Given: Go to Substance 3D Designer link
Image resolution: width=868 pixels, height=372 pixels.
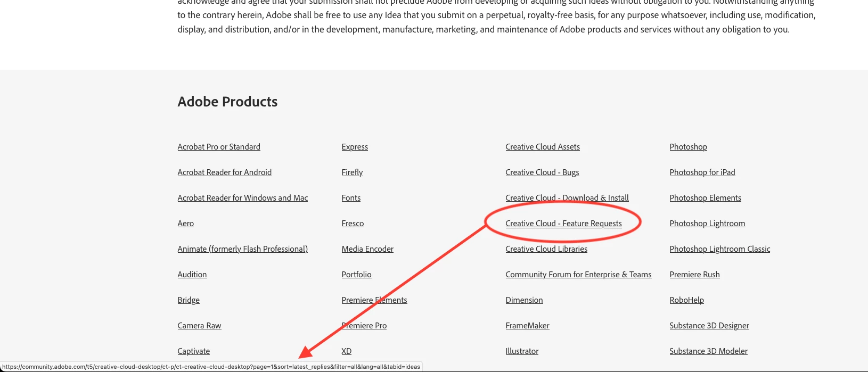Looking at the screenshot, I should (709, 326).
